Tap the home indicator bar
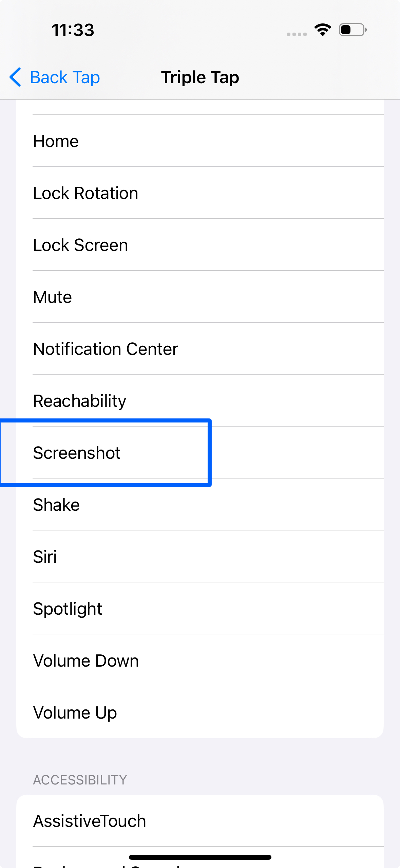400x868 pixels. click(x=200, y=857)
